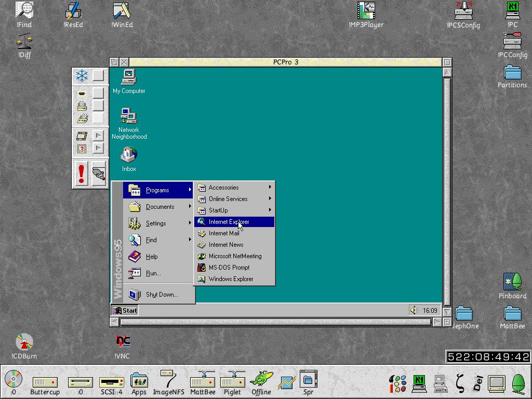The height and width of the screenshot is (399, 532).
Task: Select the My Computer desktop icon
Action: point(129,82)
